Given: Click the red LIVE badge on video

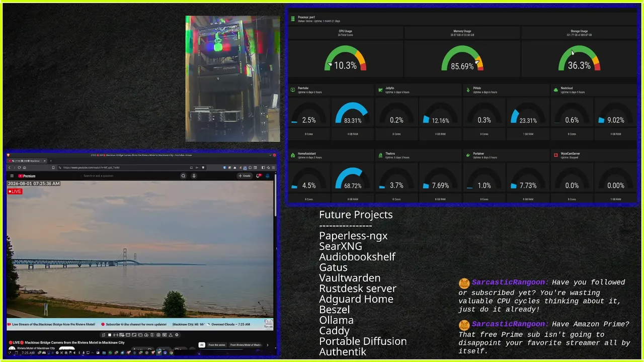Looking at the screenshot, I should [15, 191].
